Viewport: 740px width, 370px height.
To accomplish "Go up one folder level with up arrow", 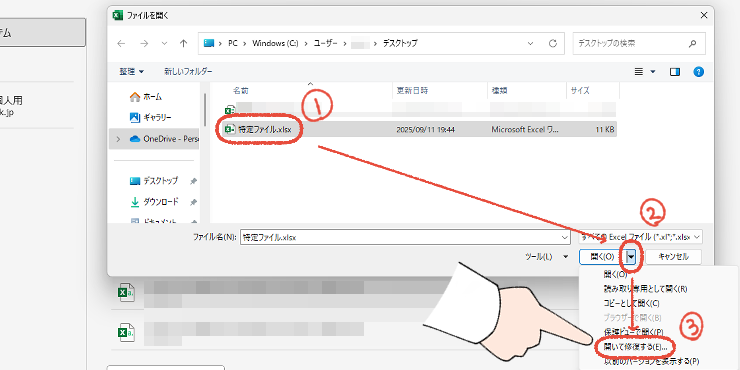I will (x=184, y=43).
